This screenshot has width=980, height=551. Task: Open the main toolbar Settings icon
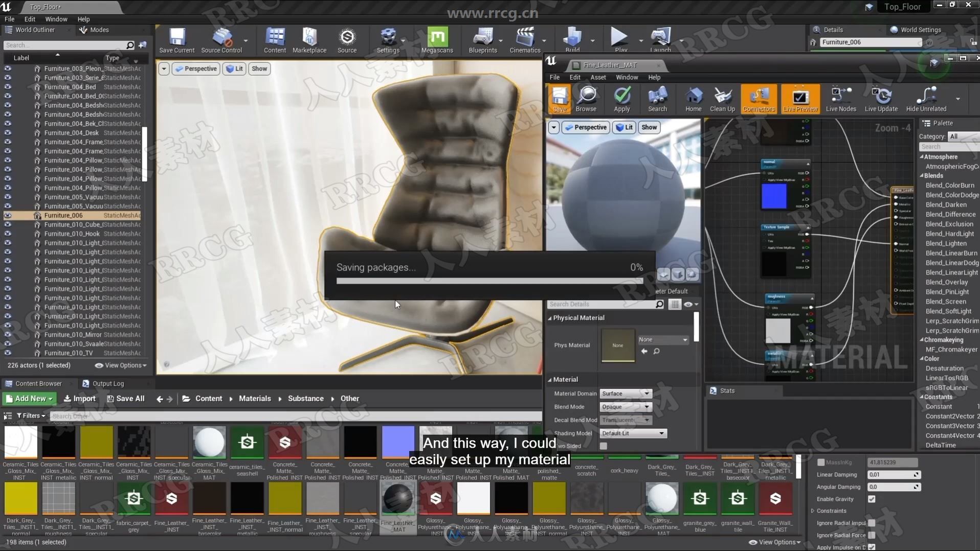click(x=388, y=40)
